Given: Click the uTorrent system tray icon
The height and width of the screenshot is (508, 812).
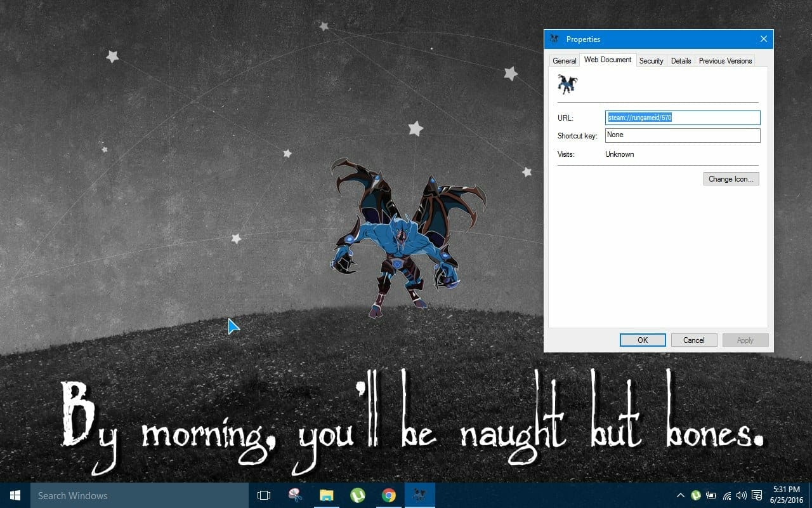Looking at the screenshot, I should (696, 495).
